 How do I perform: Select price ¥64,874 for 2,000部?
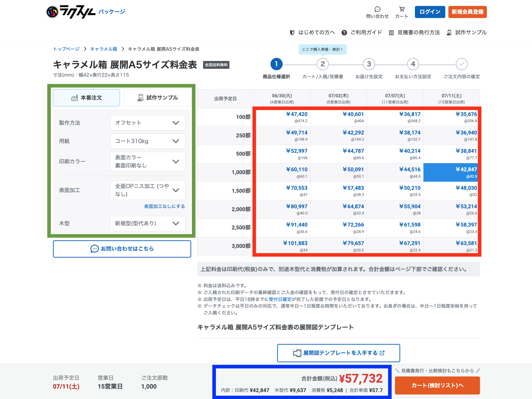[339, 209]
